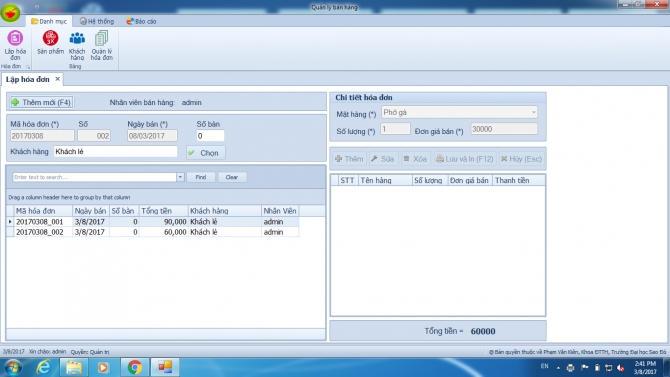The image size is (670, 377).
Task: Click the printer tray icon
Action: pyautogui.click(x=570, y=368)
